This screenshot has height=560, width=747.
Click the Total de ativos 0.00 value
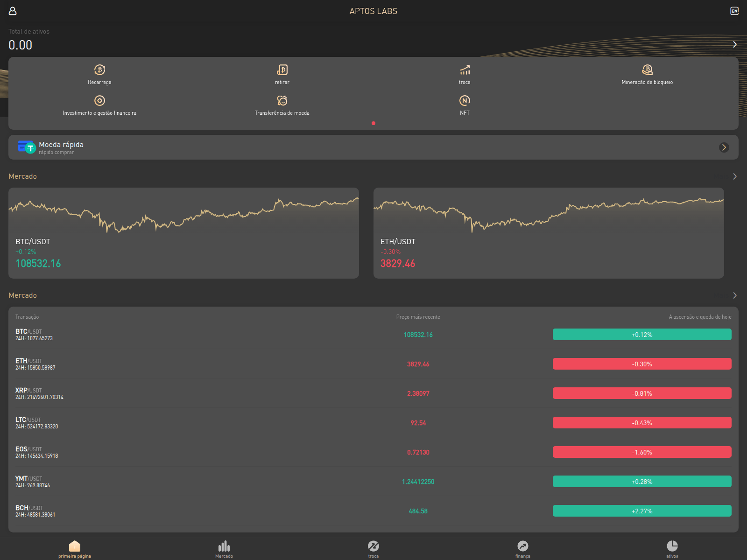coord(21,45)
